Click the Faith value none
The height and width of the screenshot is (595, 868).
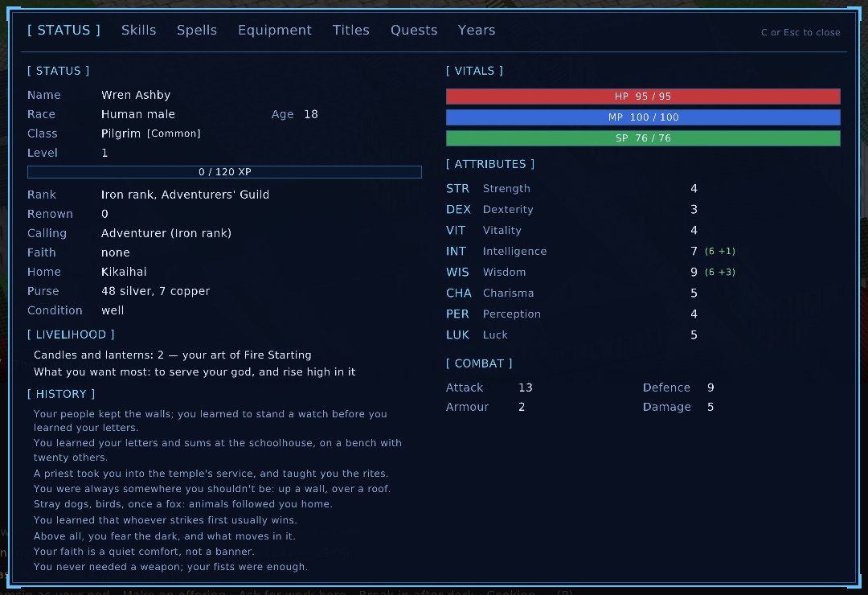115,253
